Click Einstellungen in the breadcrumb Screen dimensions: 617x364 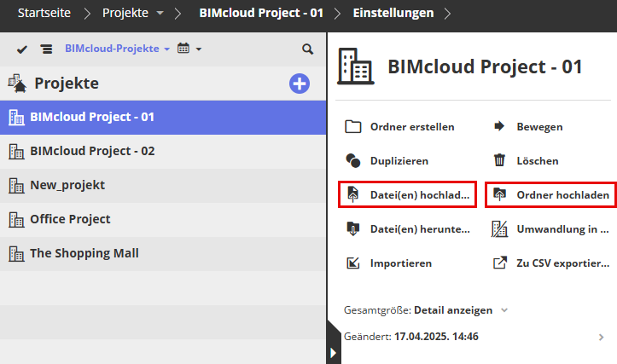click(393, 13)
